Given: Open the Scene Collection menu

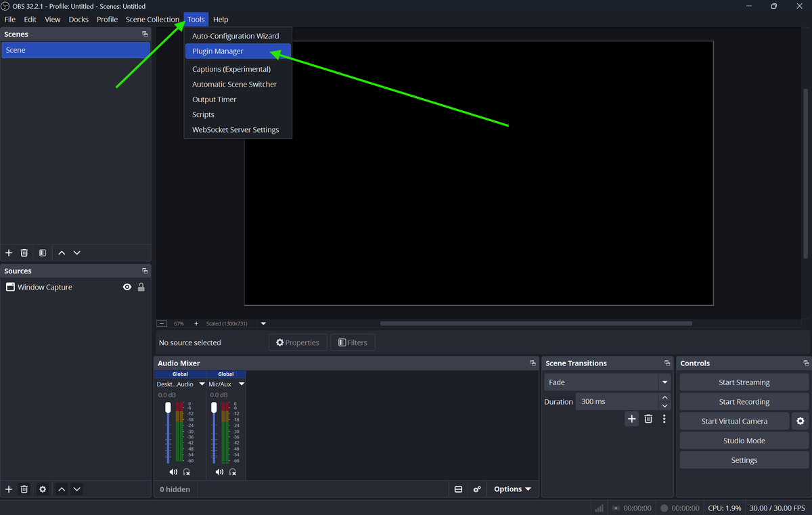Looking at the screenshot, I should (152, 19).
